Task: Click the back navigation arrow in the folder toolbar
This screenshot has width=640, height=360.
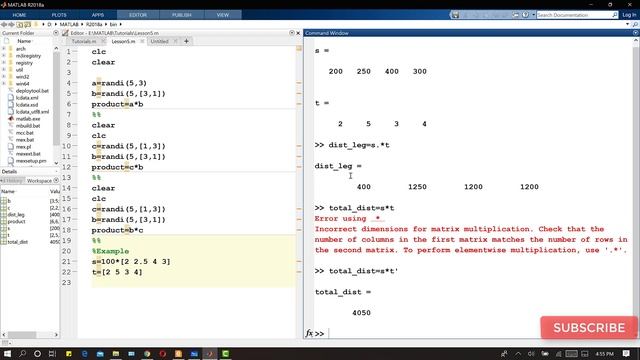Action: (x=4, y=24)
